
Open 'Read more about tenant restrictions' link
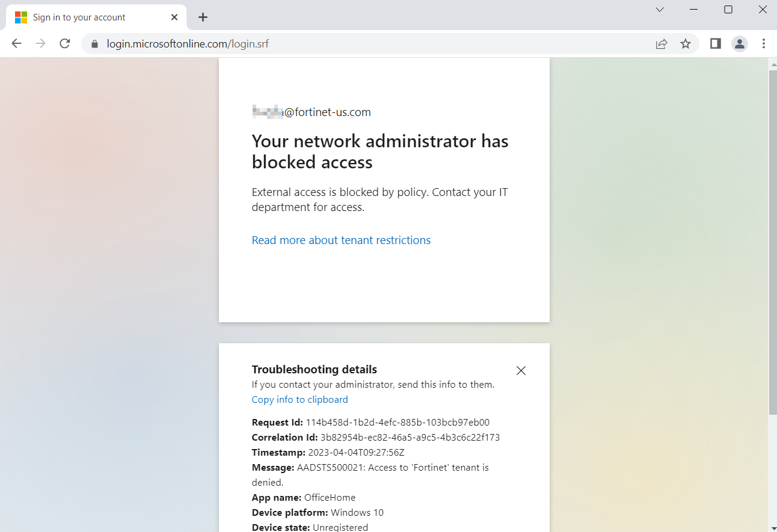tap(341, 240)
